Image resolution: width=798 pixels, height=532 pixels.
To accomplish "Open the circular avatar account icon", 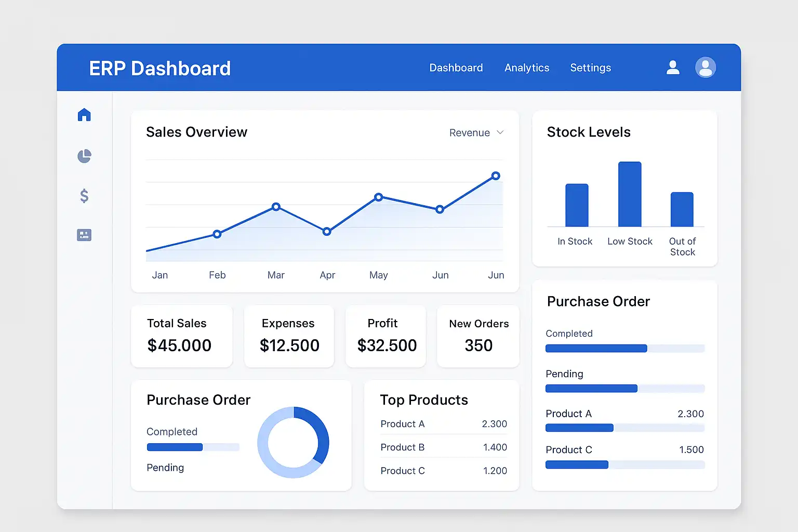I will point(706,68).
